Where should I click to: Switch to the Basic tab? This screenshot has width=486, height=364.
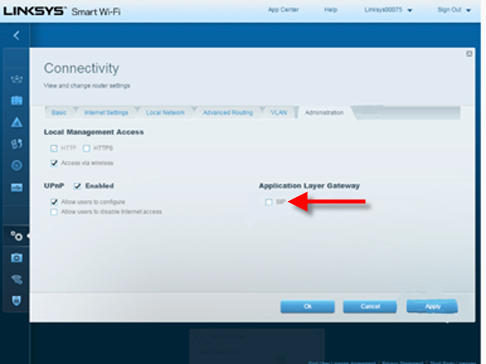(59, 113)
